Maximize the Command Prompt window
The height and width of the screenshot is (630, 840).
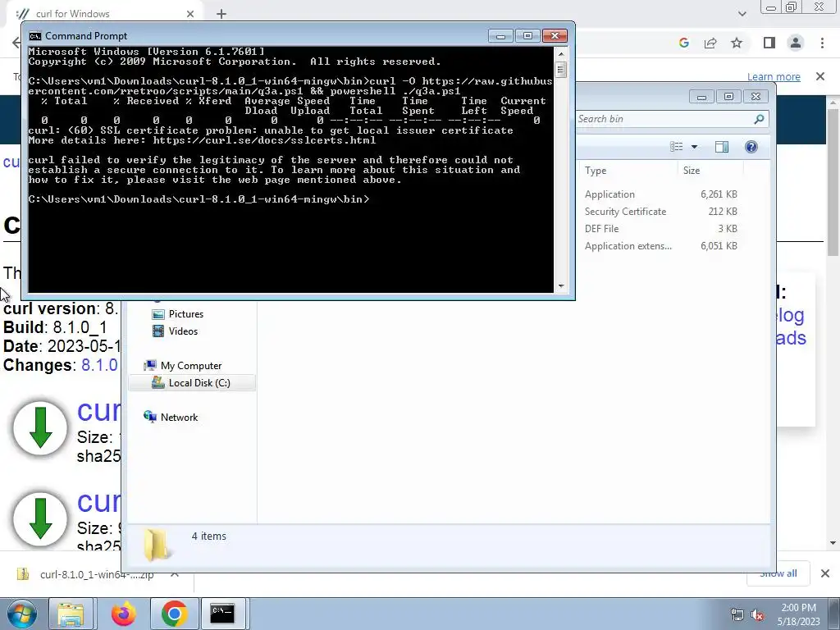tap(527, 36)
